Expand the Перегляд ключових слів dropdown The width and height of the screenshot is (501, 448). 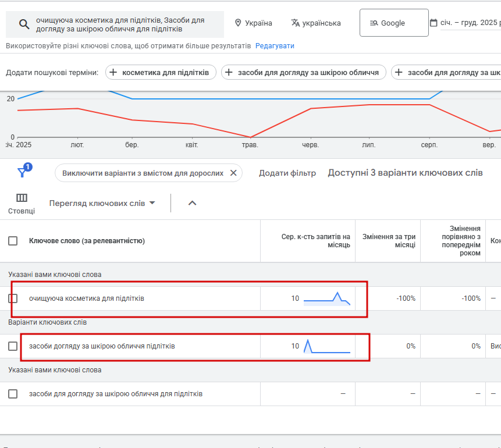pyautogui.click(x=102, y=203)
